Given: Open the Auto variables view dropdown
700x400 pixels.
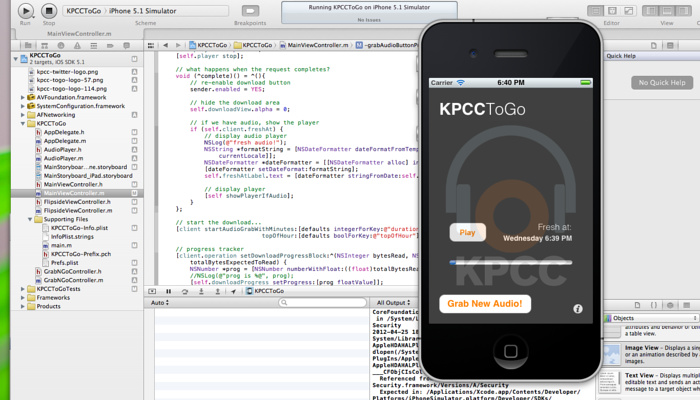Looking at the screenshot, I should coord(160,303).
